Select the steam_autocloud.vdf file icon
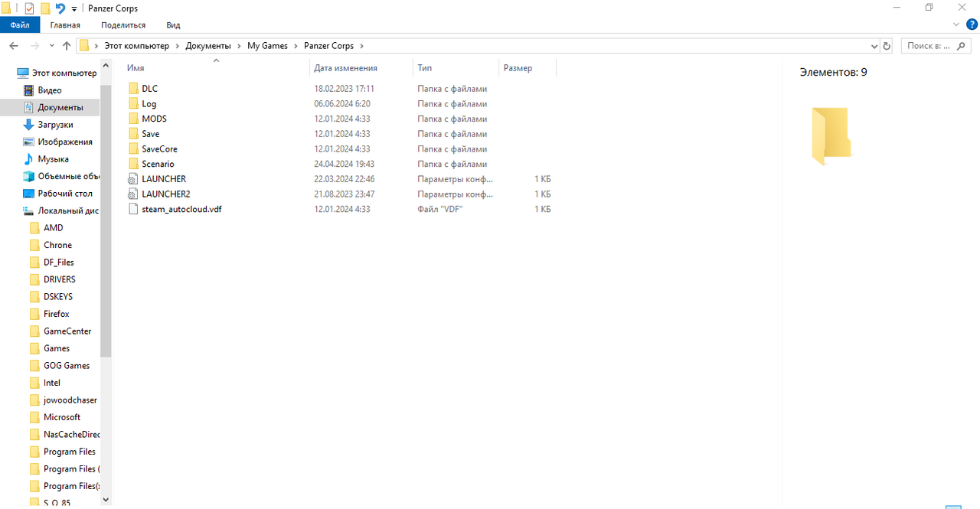Screen dimensions: 980x509 coord(133,209)
